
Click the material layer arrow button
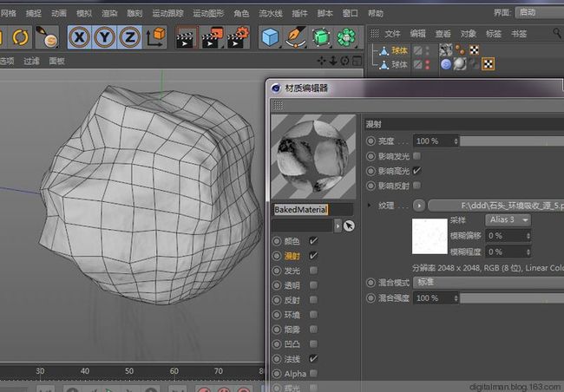pos(338,225)
